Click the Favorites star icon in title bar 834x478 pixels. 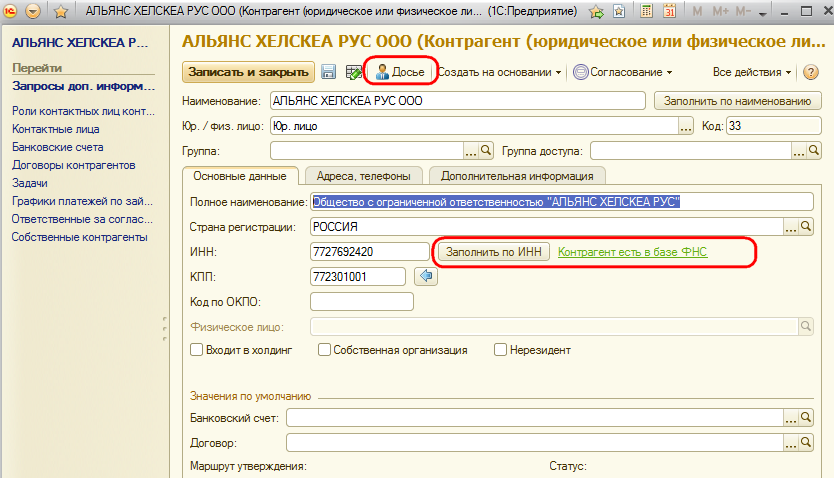coord(61,11)
